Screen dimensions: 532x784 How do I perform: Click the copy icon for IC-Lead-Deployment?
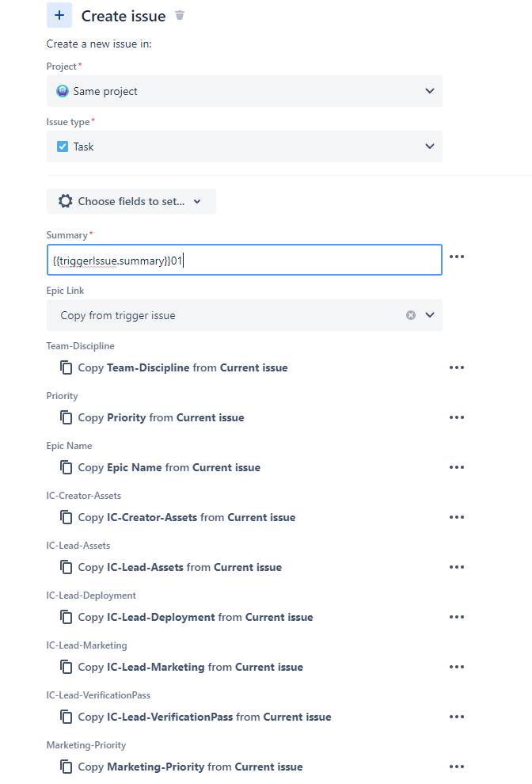click(66, 617)
